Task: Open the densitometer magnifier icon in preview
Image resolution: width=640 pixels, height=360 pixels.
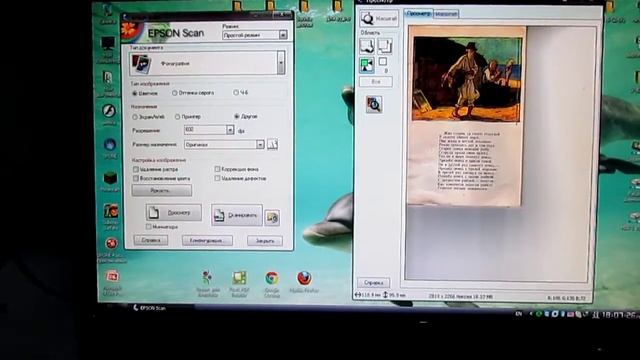Action: (374, 104)
